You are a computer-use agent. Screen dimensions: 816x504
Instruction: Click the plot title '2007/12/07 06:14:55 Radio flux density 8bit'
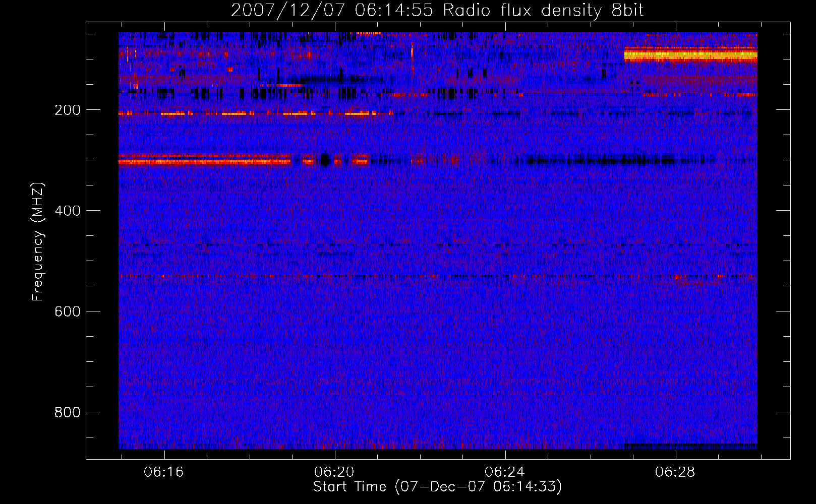point(437,10)
